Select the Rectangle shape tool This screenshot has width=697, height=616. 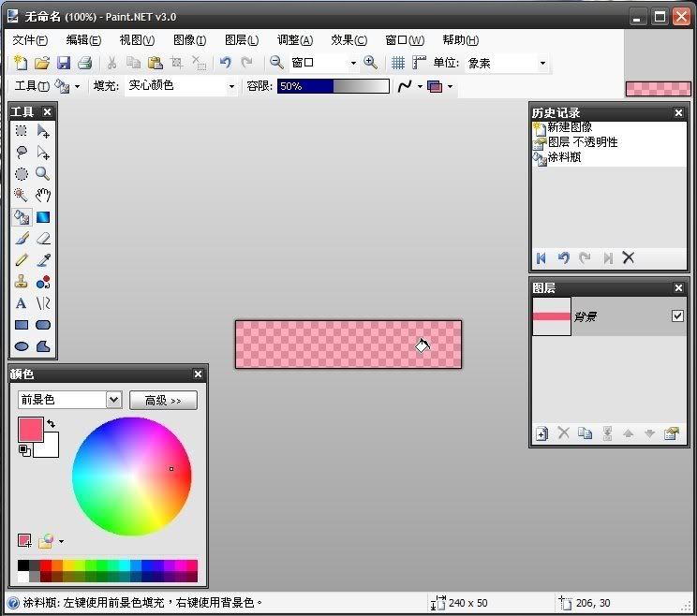click(21, 325)
